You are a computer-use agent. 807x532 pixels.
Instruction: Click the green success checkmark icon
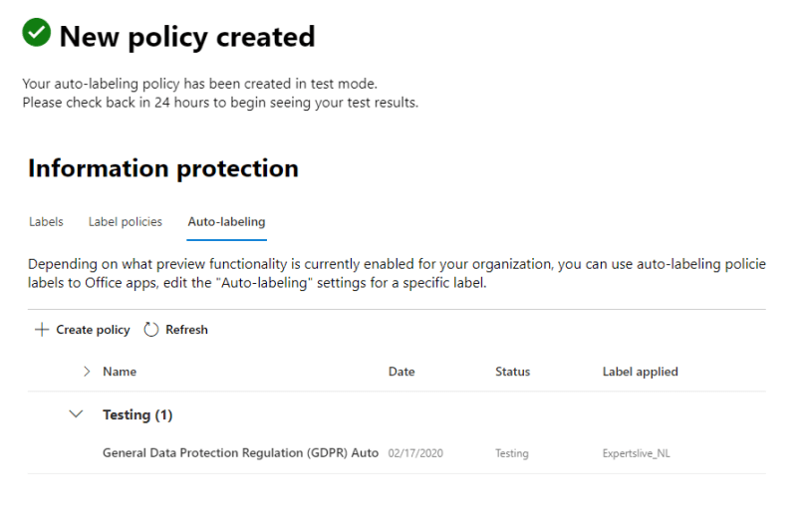pyautogui.click(x=37, y=34)
